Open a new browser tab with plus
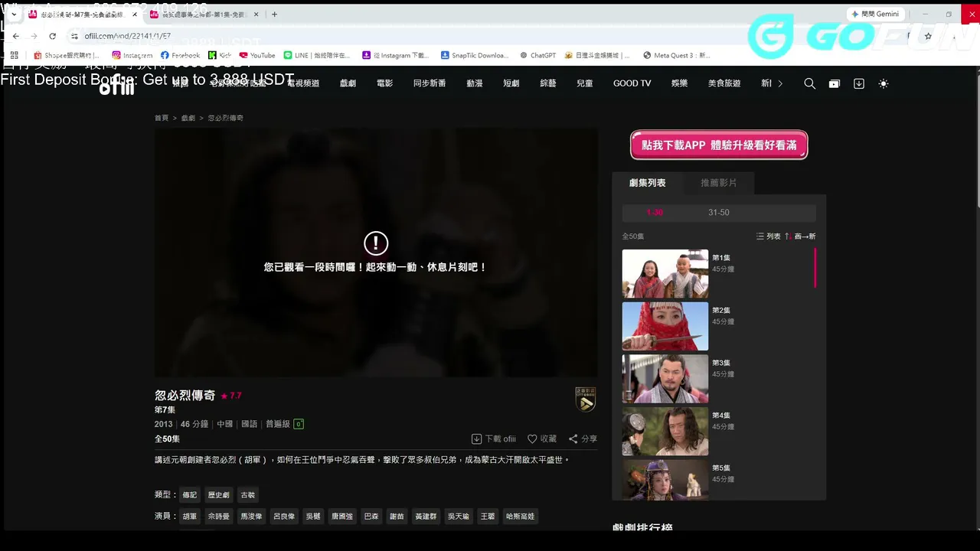Viewport: 980px width, 551px height. pos(274,14)
